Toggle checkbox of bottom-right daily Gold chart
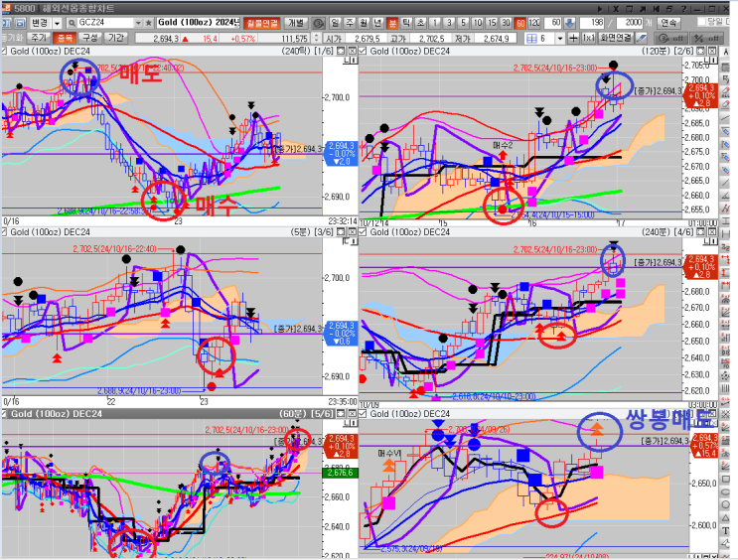 [x=364, y=414]
